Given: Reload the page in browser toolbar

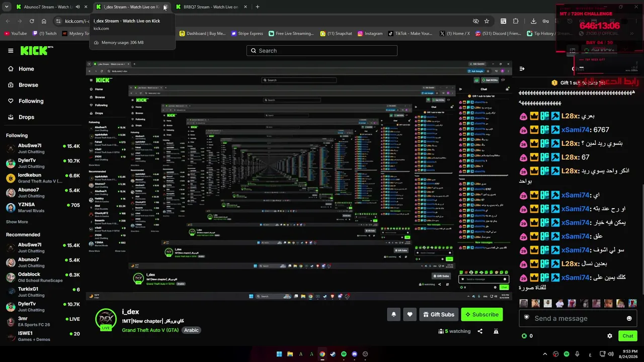Looking at the screenshot, I should pos(32,21).
